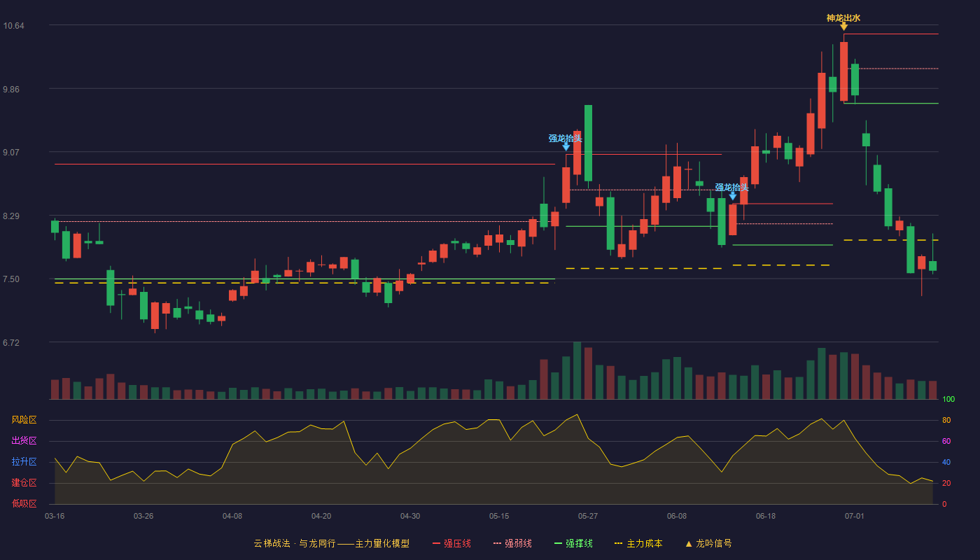Screen dimensions: 980x560
Task: Click the green 100 indicator scale value
Action: (948, 400)
